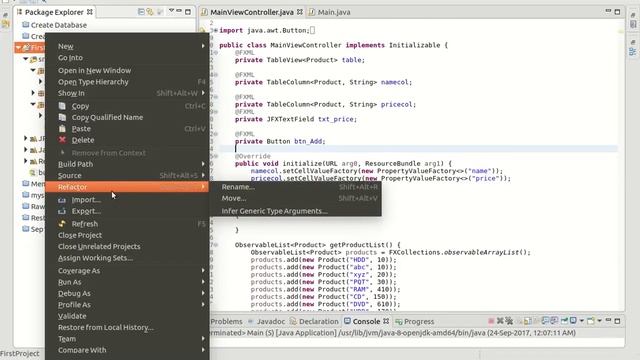Open Display Selected Console dropdown arrow

[x=582, y=321]
